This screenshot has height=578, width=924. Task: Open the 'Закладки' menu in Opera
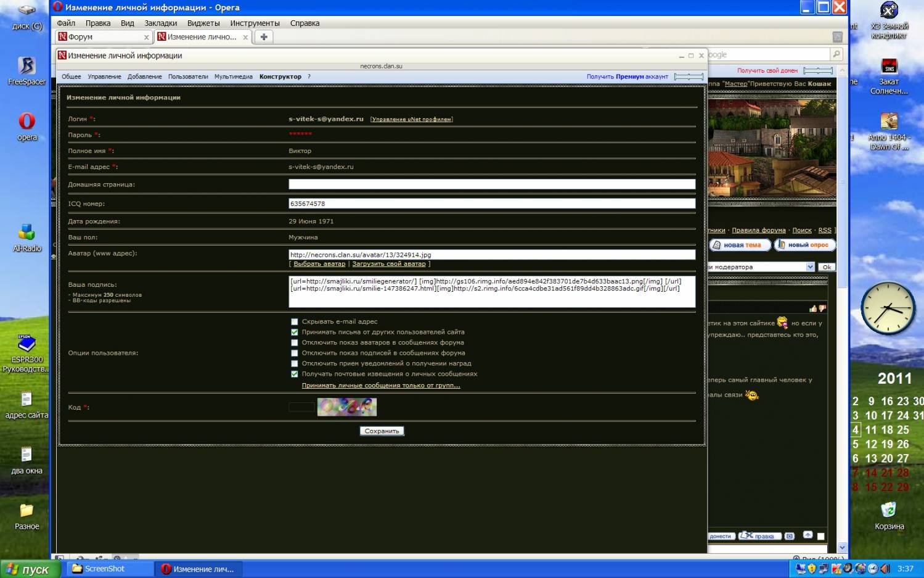tap(160, 23)
